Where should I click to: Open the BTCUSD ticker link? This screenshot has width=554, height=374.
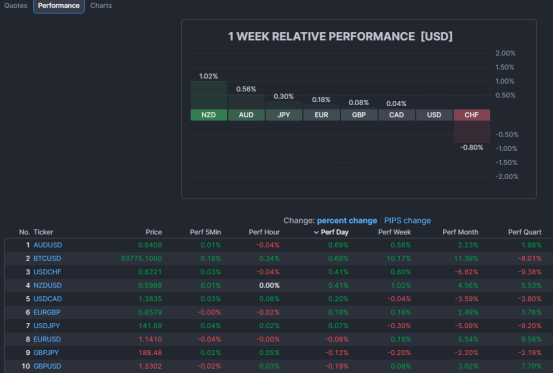pyautogui.click(x=47, y=259)
